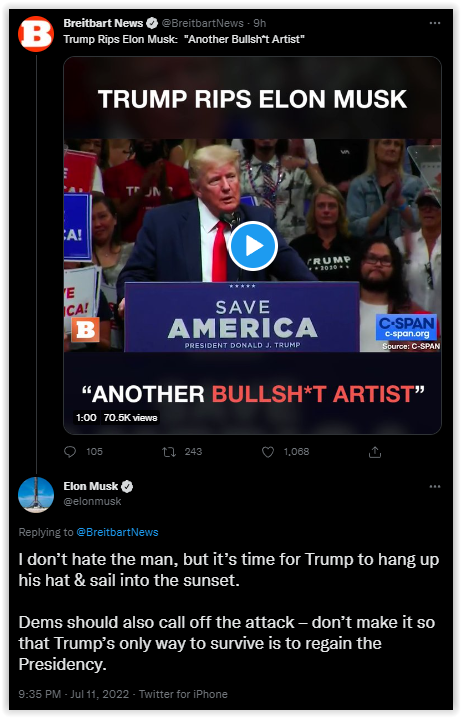
Task: Click verified badge beside Elon Musk name
Action: pos(127,486)
